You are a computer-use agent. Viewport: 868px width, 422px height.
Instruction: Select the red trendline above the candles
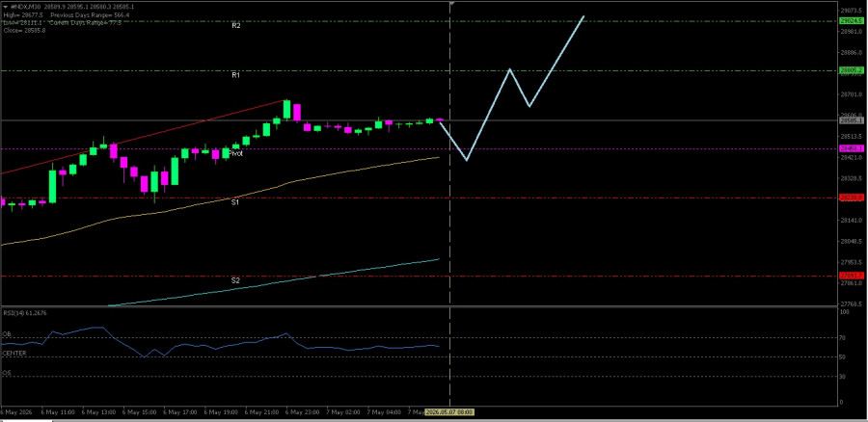pyautogui.click(x=144, y=137)
